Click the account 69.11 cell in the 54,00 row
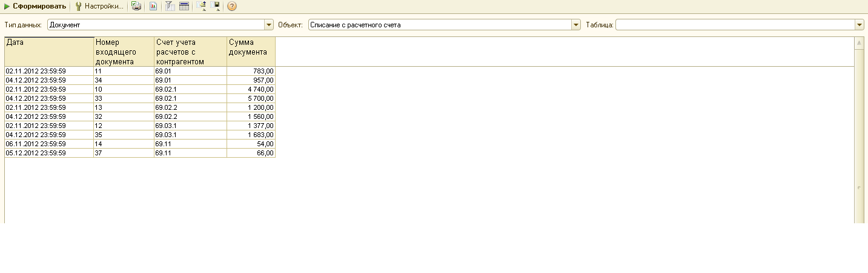Image resolution: width=868 pixels, height=273 pixels. tap(191, 144)
